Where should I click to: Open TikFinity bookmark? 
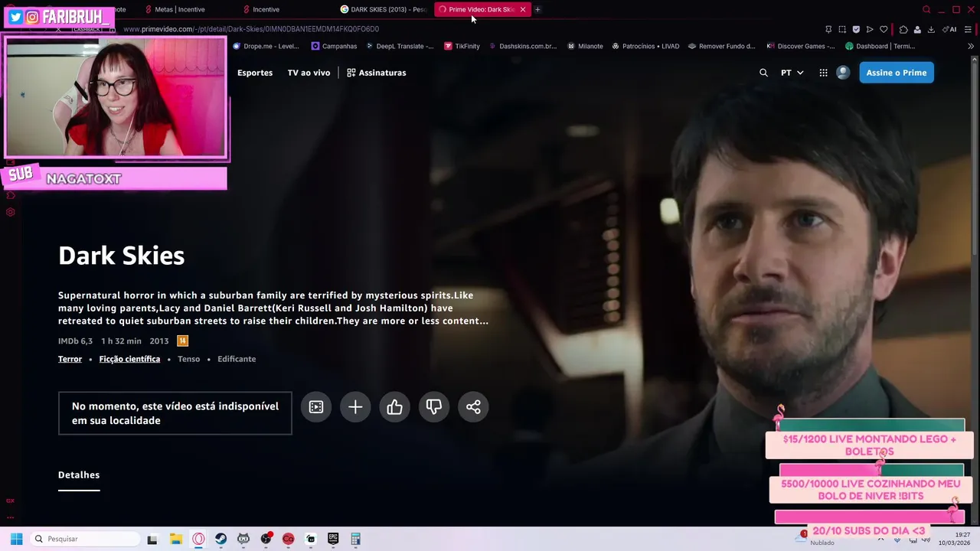462,46
